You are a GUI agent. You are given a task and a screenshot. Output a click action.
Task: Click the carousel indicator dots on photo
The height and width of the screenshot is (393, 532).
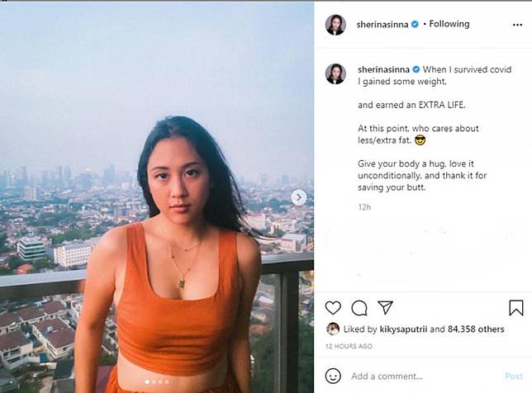[x=157, y=381]
